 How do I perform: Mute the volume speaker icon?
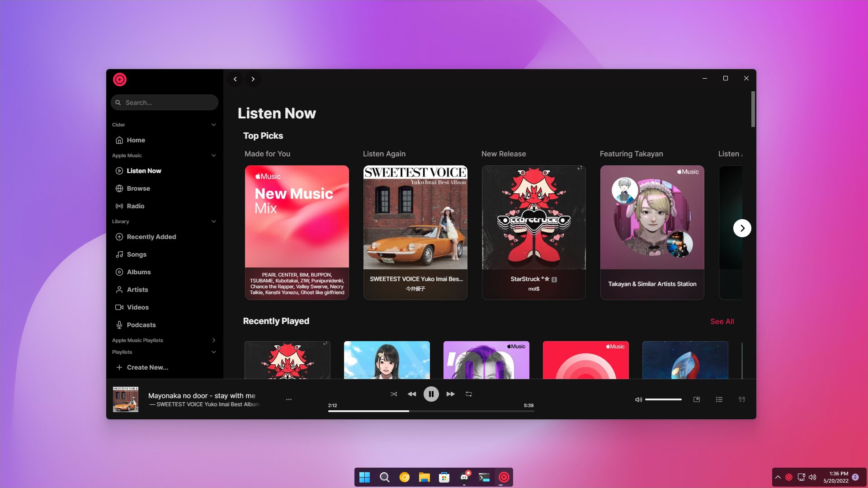638,399
